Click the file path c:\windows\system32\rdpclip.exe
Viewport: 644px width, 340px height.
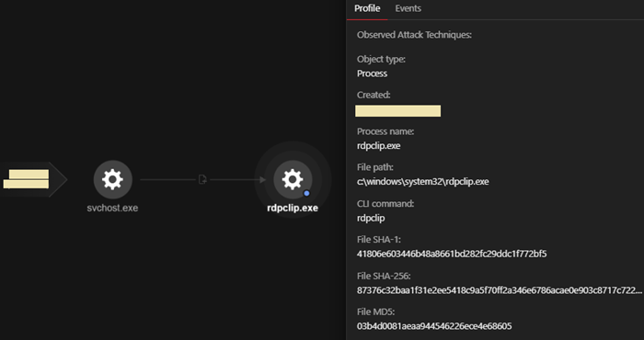coord(423,181)
